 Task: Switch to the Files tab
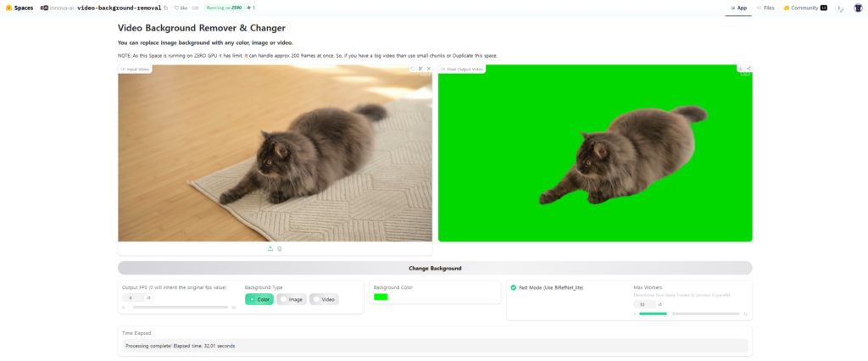click(x=765, y=8)
